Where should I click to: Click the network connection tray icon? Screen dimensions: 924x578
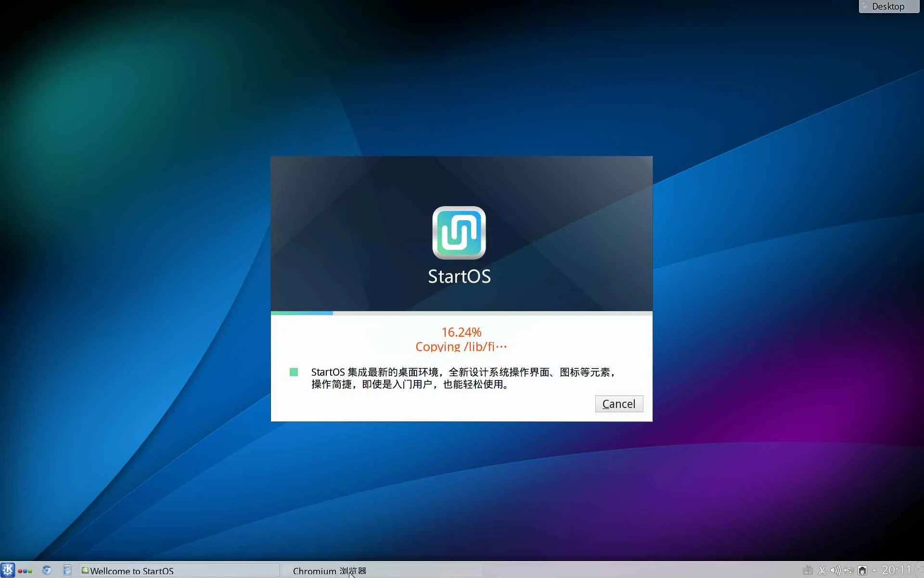862,571
